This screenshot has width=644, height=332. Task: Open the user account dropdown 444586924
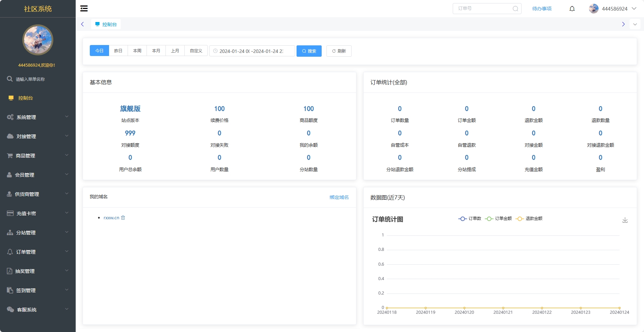[x=613, y=9]
